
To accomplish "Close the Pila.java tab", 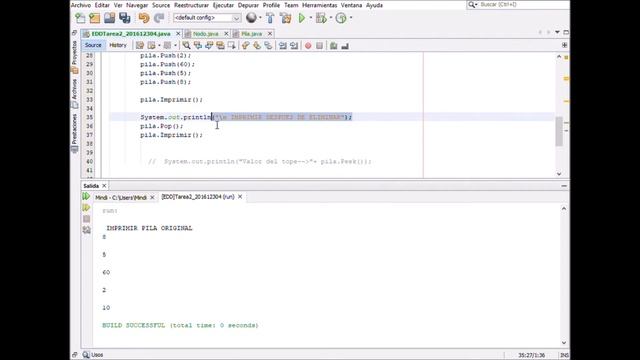I will click(269, 34).
